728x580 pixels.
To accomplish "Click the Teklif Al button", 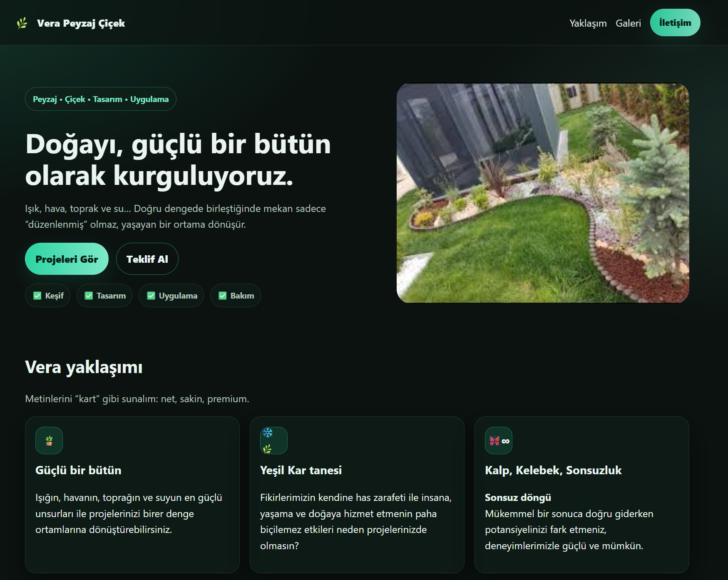I will tap(147, 259).
